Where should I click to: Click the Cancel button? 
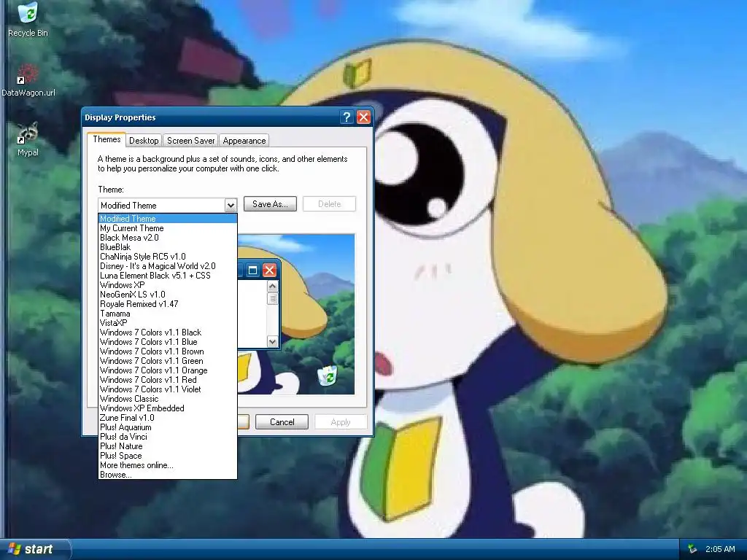(282, 422)
